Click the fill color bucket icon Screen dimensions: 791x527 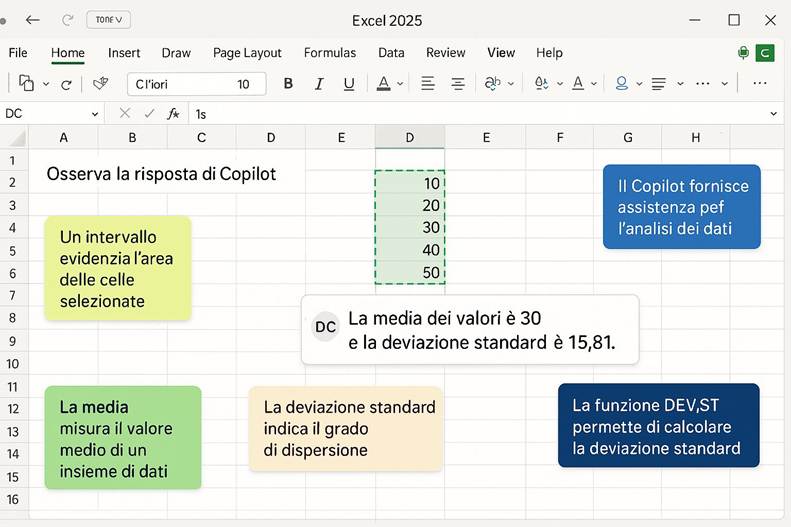[x=541, y=83]
